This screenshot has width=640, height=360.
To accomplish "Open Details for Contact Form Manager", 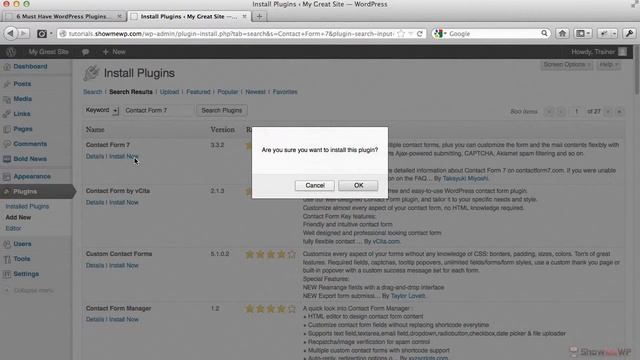I will point(95,319).
